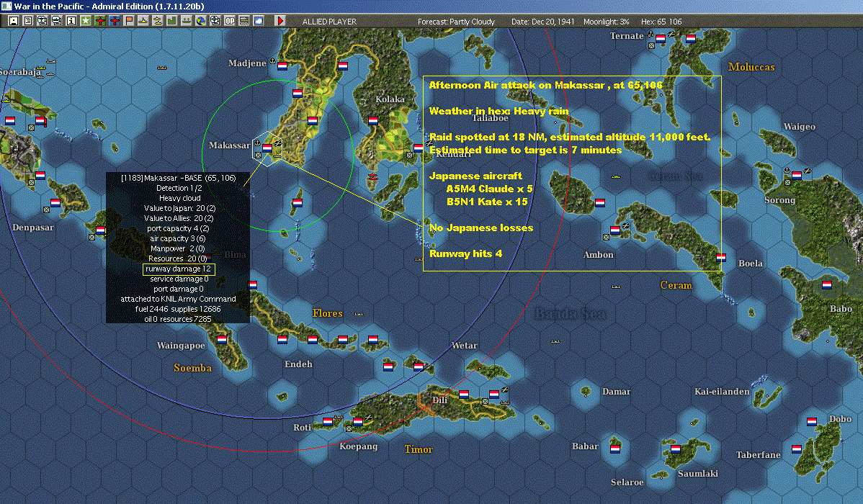
Task: Click the Forecast: Partly Cloudy text
Action: tap(456, 22)
